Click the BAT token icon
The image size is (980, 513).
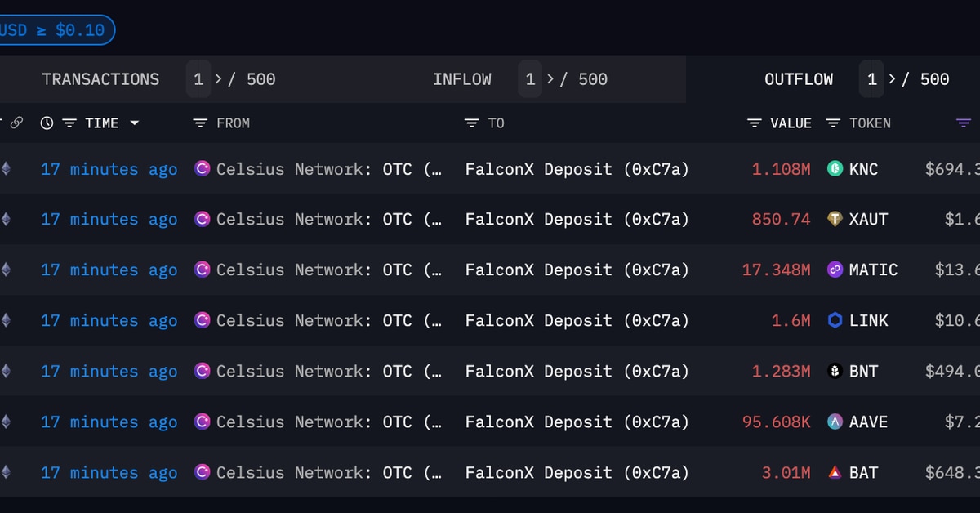coord(835,472)
